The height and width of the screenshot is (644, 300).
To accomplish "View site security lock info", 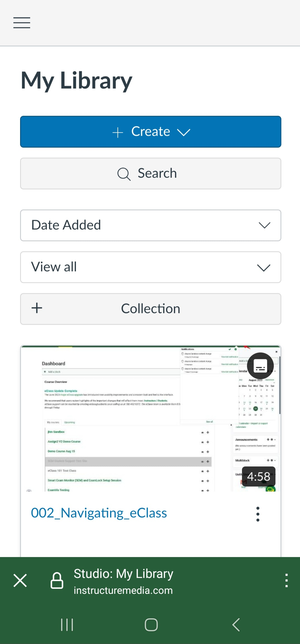I will pyautogui.click(x=57, y=580).
